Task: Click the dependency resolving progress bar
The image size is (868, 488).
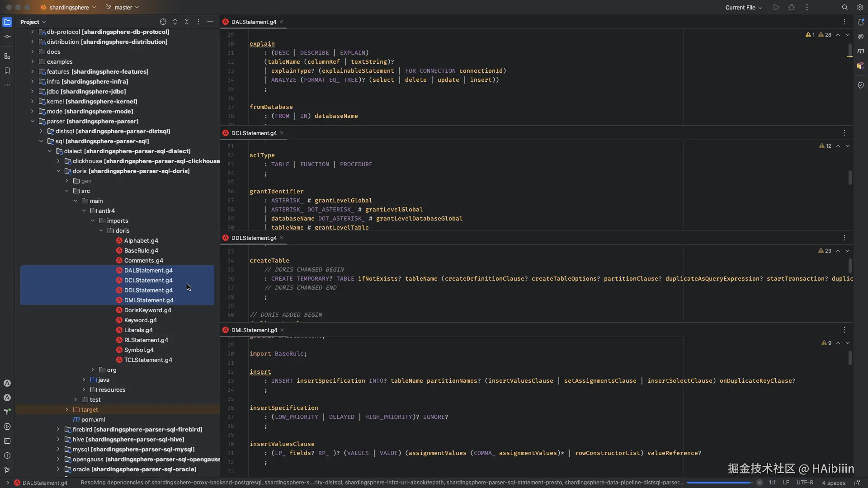Action: tap(719, 483)
